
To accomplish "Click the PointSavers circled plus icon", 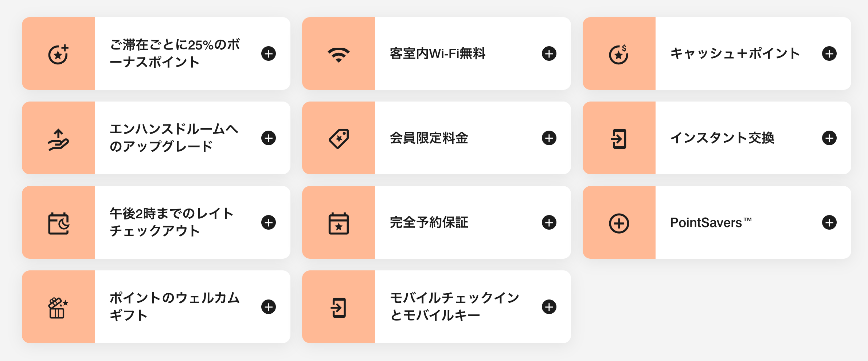I will pos(619,223).
